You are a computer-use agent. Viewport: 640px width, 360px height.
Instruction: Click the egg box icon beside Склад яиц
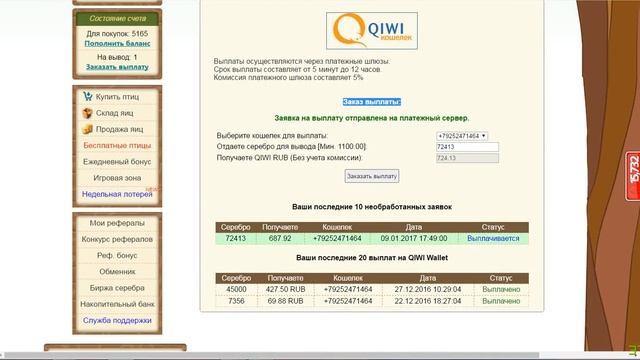(87, 113)
